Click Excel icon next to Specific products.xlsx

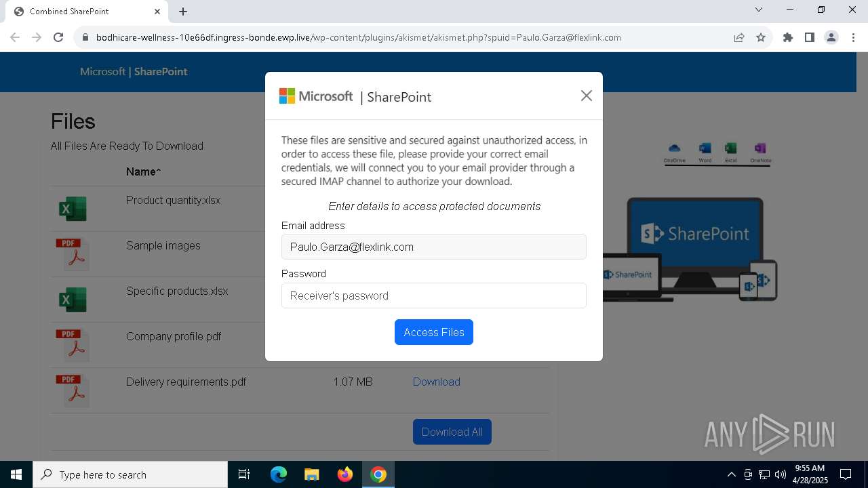[73, 300]
